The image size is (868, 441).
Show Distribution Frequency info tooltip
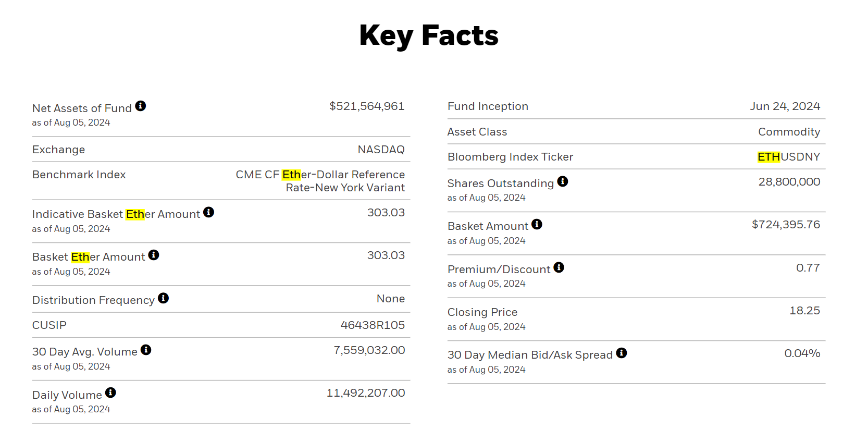(x=163, y=298)
